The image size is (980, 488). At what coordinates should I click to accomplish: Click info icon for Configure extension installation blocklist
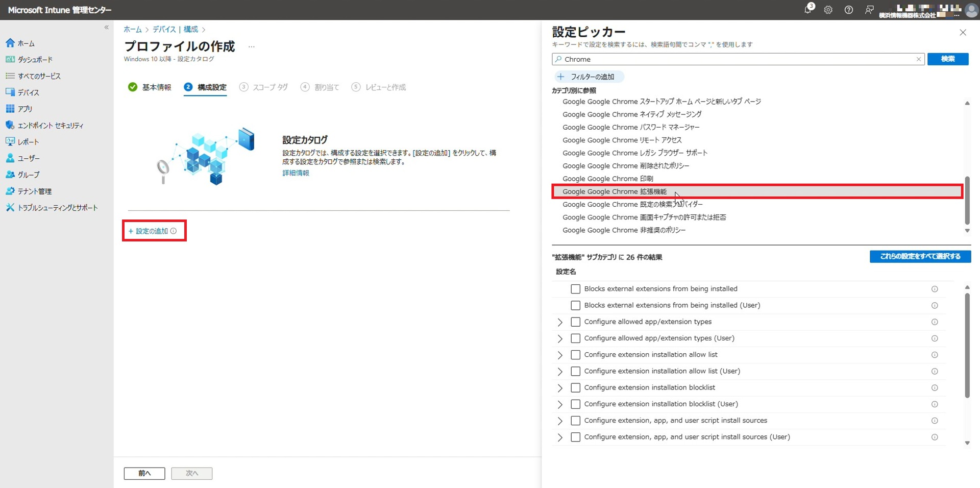pos(934,388)
